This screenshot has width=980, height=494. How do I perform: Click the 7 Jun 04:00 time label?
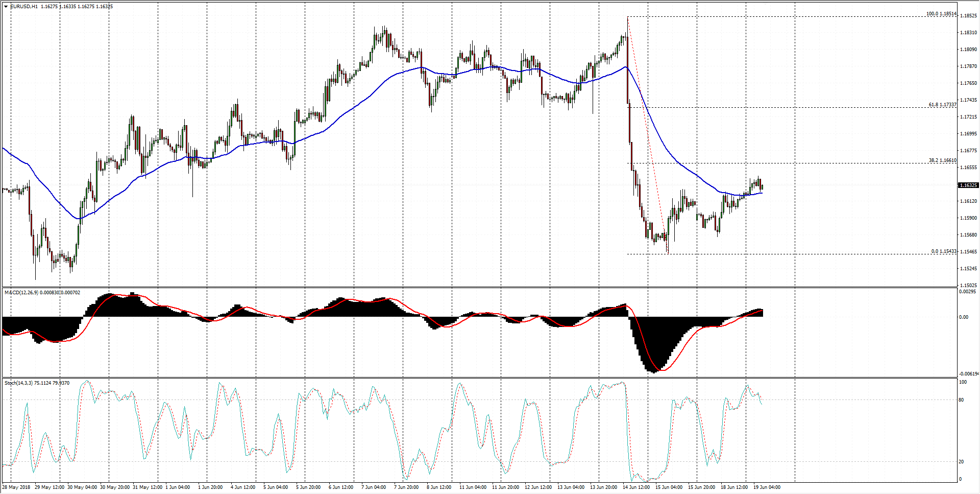(374, 487)
